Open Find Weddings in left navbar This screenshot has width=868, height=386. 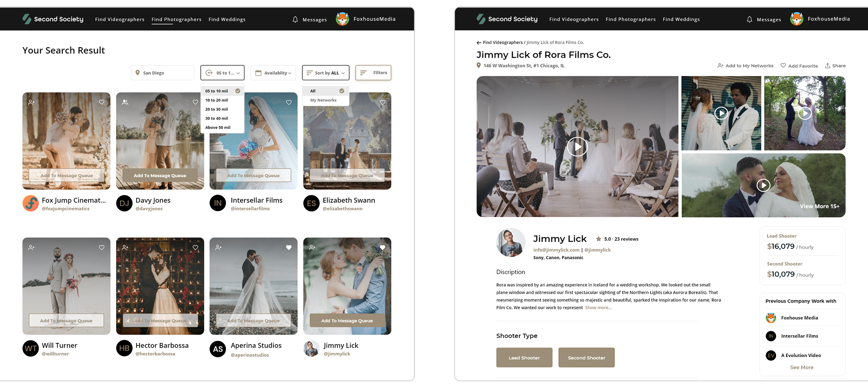227,20
